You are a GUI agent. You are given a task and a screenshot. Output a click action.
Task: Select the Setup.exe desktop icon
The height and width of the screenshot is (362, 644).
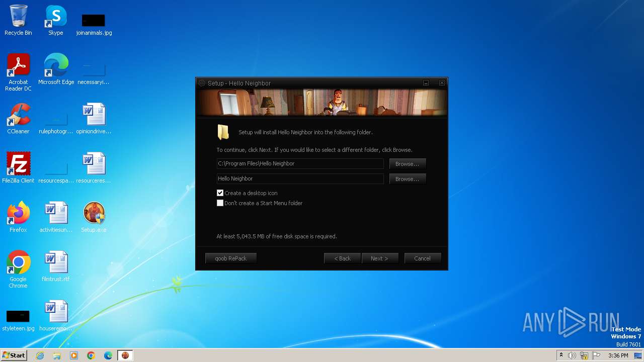(94, 217)
